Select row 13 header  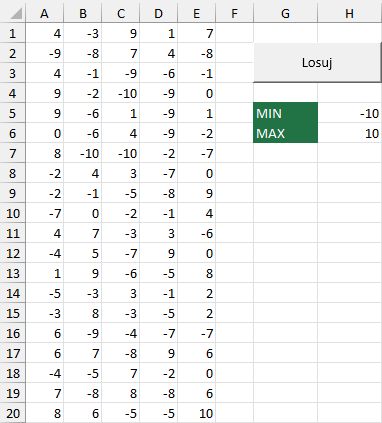13,273
